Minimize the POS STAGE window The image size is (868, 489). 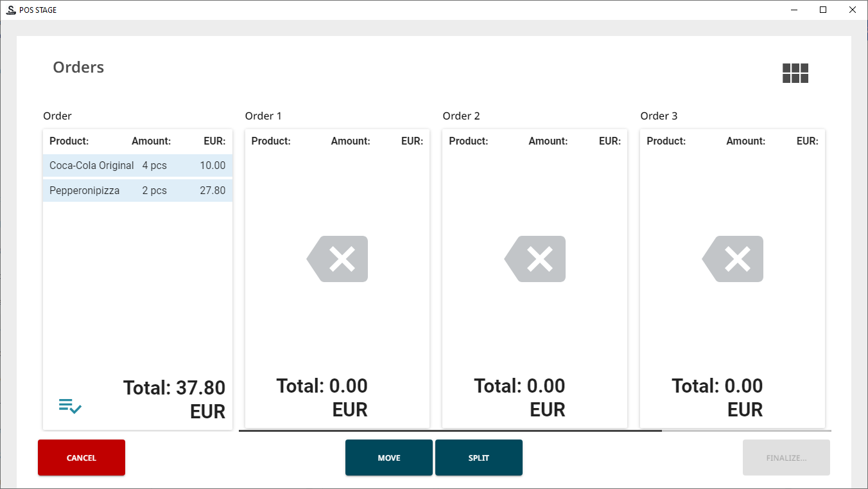(x=794, y=10)
